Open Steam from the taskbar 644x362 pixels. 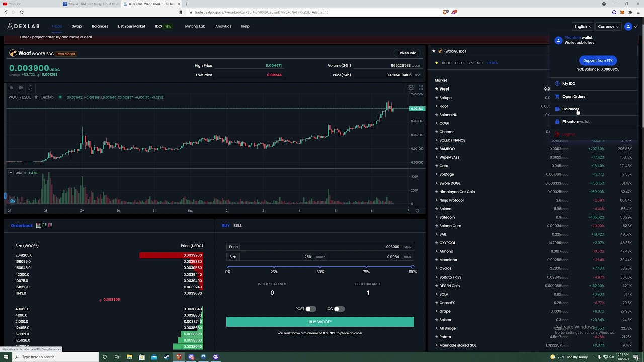pyautogui.click(x=167, y=357)
